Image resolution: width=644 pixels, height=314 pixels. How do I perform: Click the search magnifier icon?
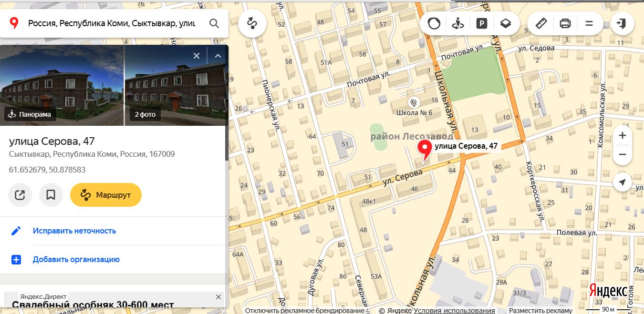coord(214,23)
